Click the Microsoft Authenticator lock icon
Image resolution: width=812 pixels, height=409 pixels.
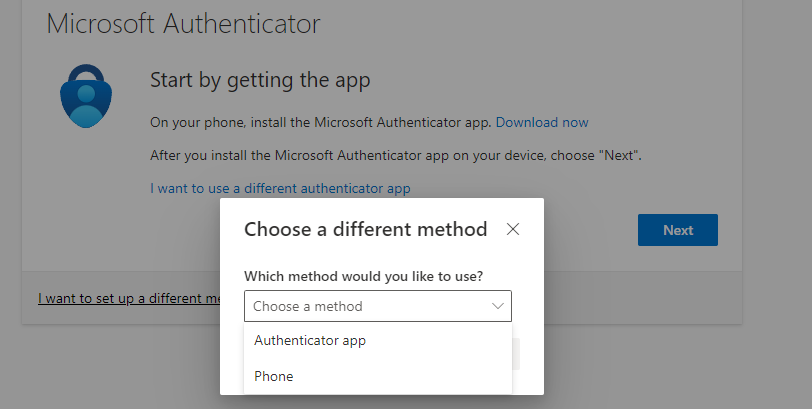86,96
